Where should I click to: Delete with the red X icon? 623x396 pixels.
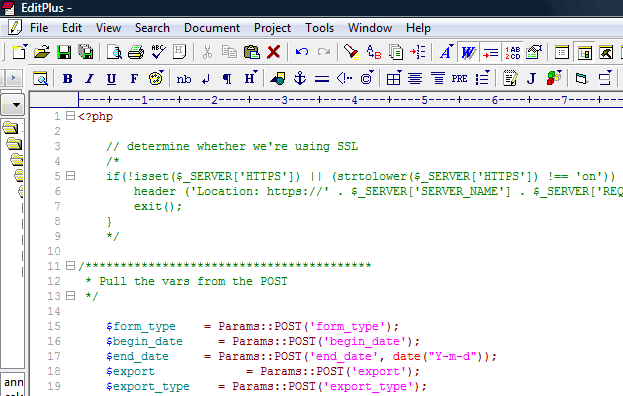273,52
